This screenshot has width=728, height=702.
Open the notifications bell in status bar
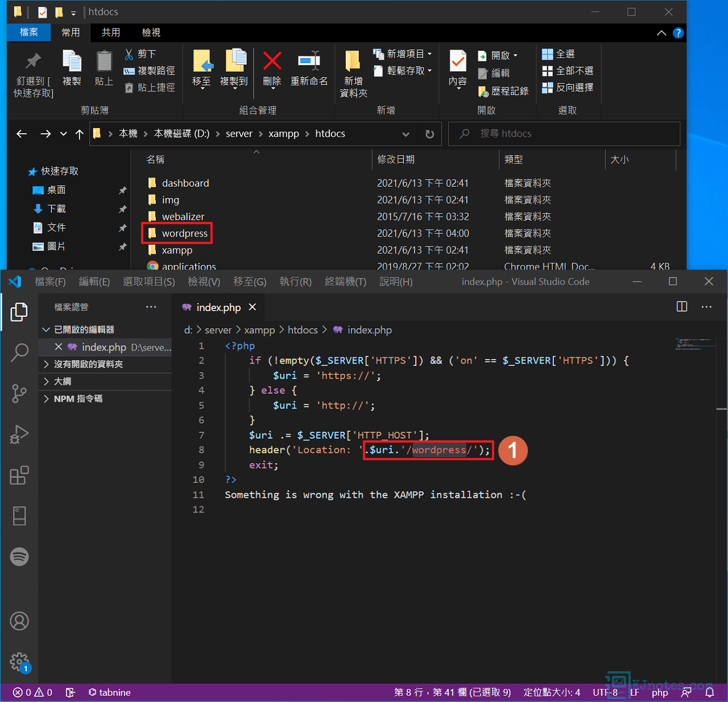click(710, 692)
